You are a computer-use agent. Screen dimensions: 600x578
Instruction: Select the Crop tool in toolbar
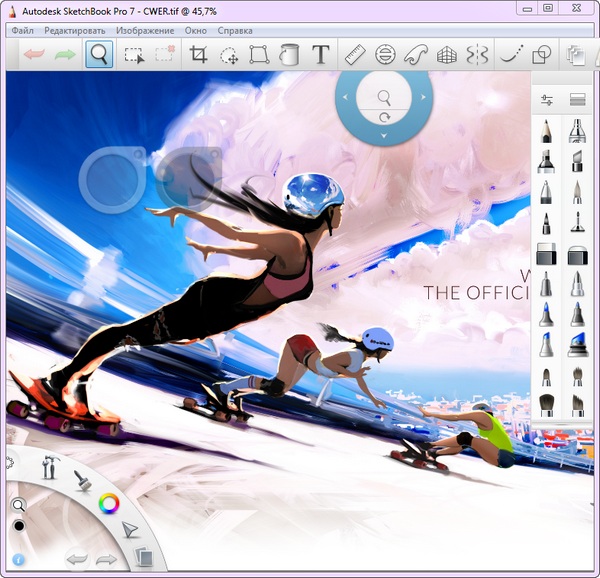tap(198, 55)
